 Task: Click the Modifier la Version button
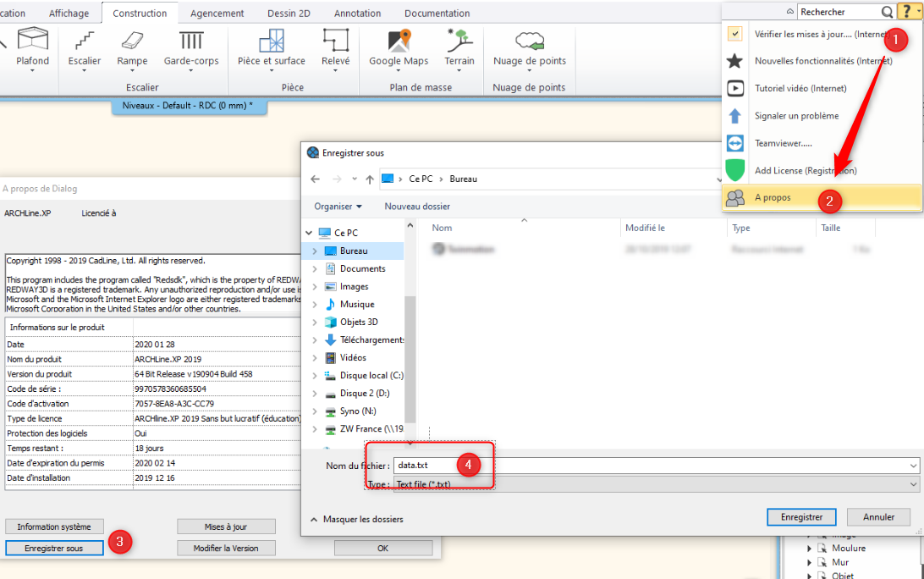pyautogui.click(x=226, y=549)
